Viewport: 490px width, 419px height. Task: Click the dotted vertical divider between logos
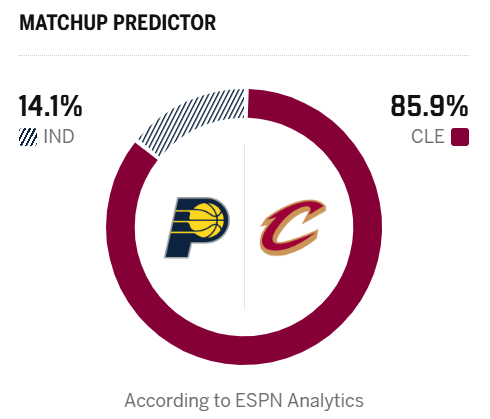coord(244,227)
